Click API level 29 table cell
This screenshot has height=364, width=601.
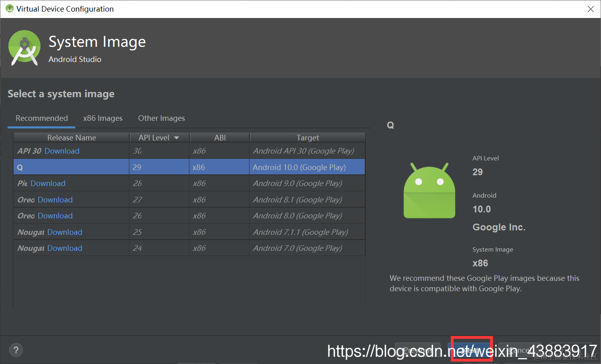(x=159, y=167)
